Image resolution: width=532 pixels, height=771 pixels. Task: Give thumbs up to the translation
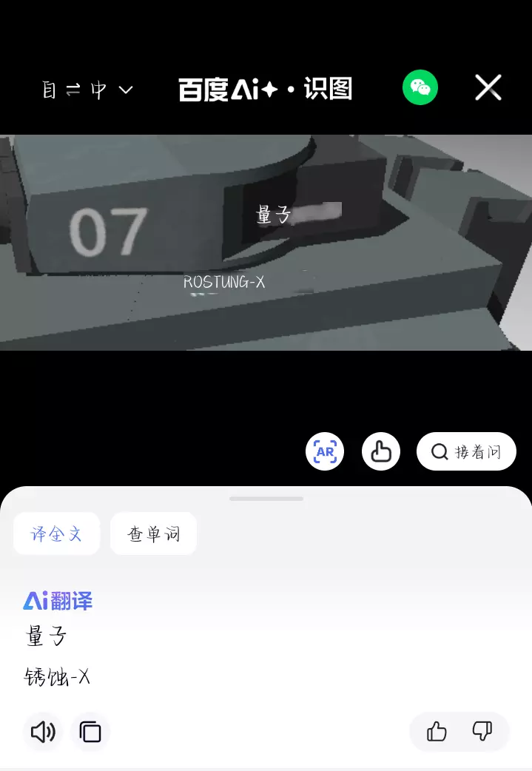[x=436, y=732]
